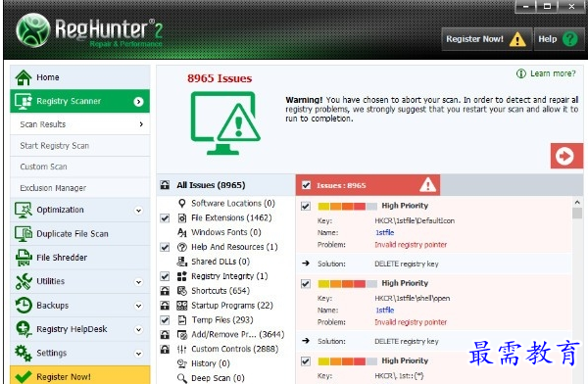Open Duplicate File Scan menu item
Screen dimensions: 588x384
80,233
